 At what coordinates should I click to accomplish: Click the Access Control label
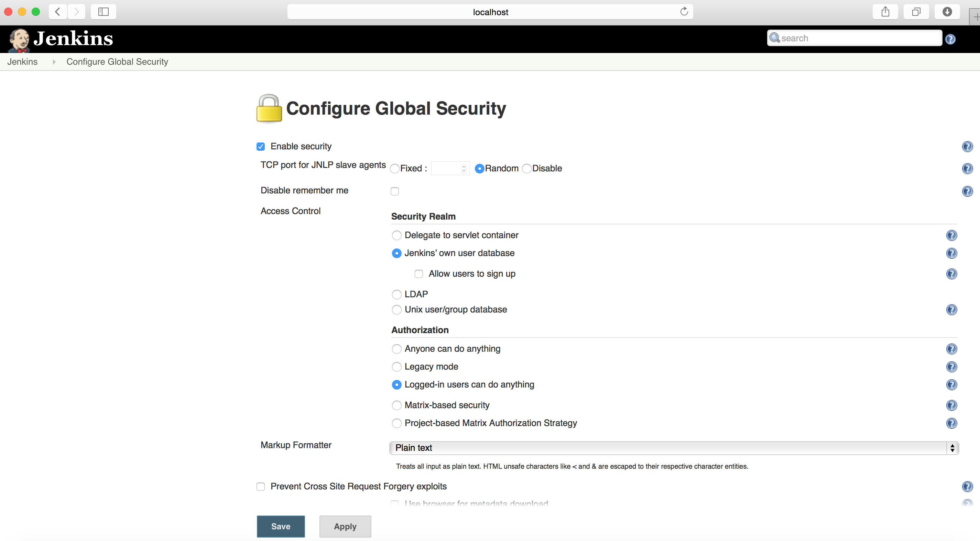(x=290, y=211)
